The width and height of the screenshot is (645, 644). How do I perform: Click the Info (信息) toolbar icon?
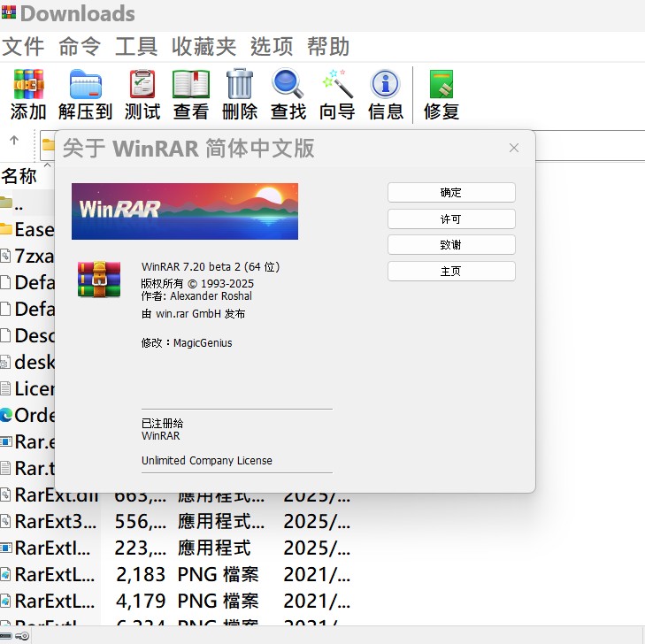[x=386, y=85]
